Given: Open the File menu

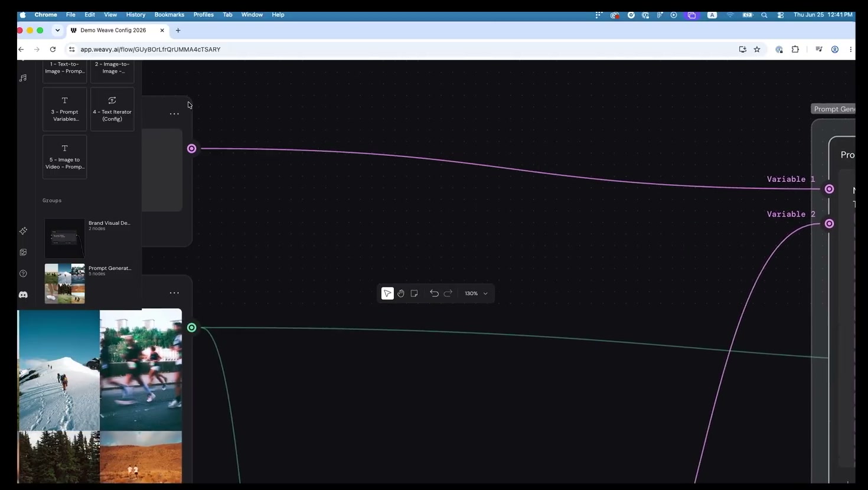Looking at the screenshot, I should click(70, 15).
